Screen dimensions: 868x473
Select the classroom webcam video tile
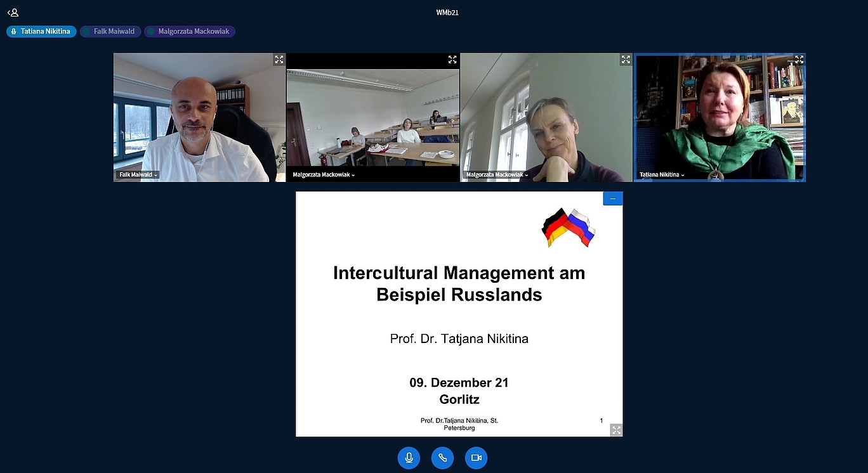click(372, 117)
